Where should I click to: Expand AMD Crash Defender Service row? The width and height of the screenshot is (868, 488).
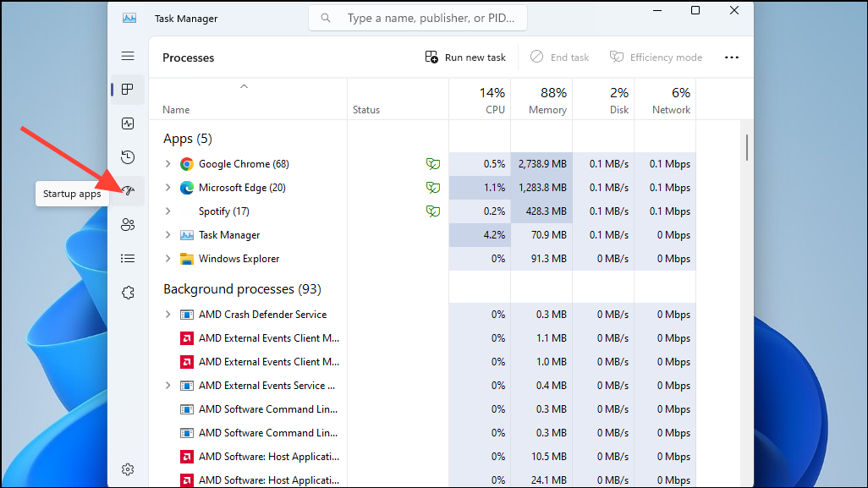tap(168, 315)
